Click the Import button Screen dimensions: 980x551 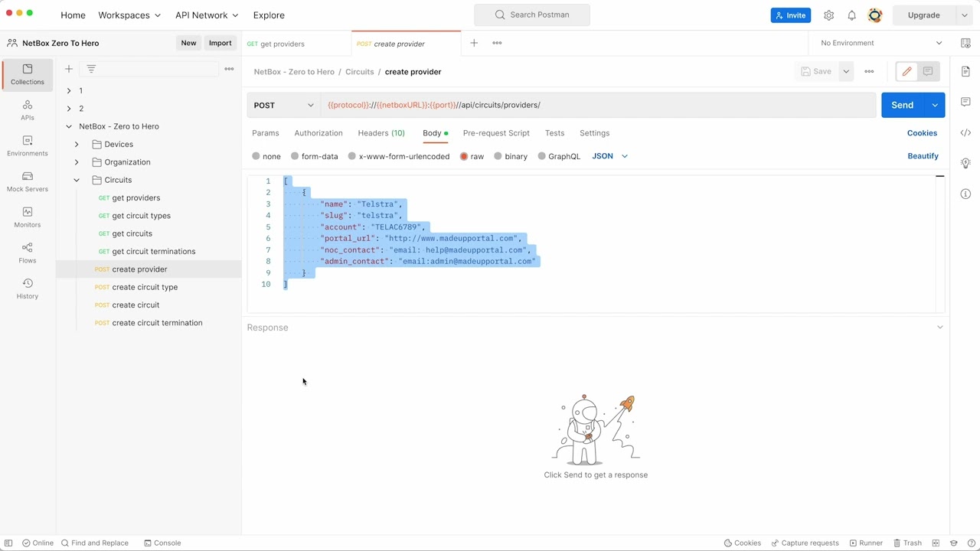pyautogui.click(x=220, y=43)
